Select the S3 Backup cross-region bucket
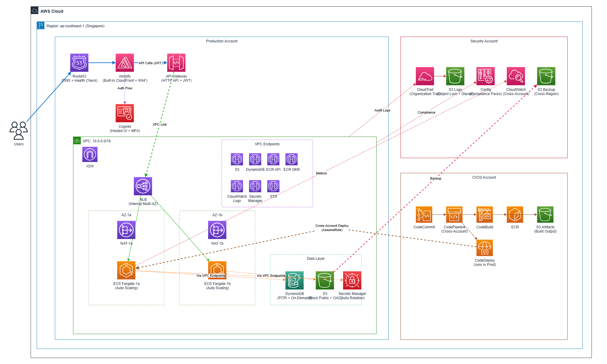607x364 pixels. point(546,76)
